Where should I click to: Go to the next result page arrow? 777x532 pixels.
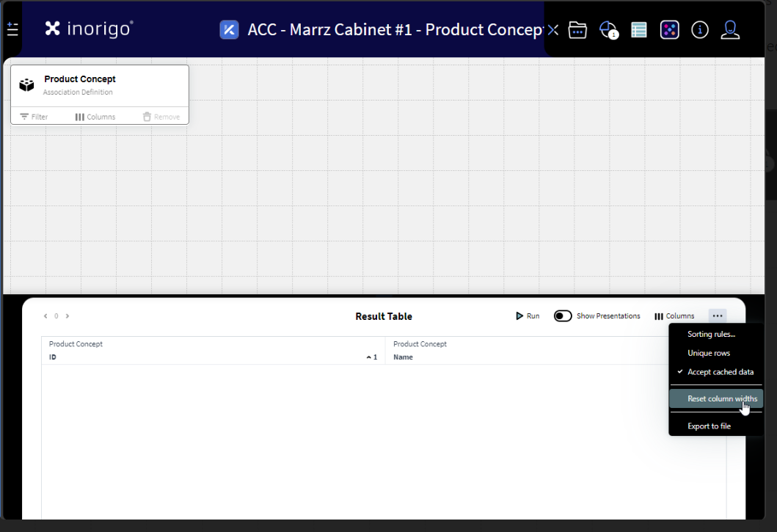click(68, 316)
